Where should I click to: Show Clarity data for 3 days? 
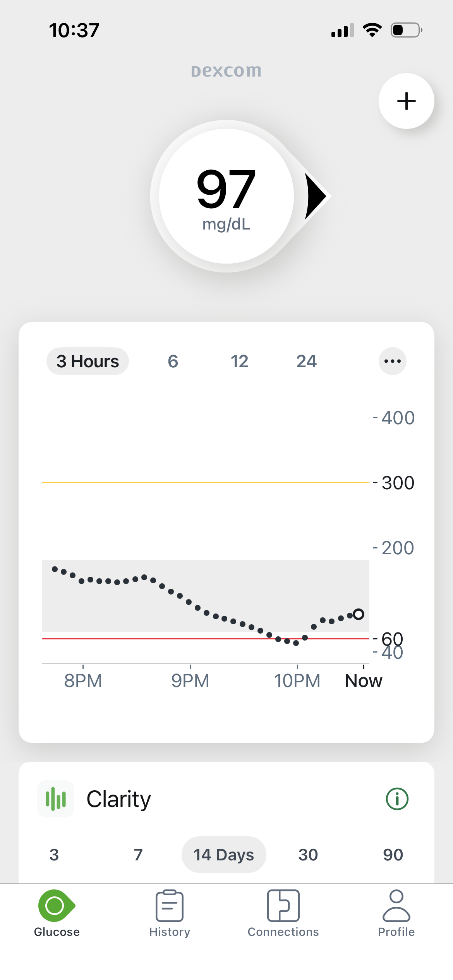[x=54, y=855]
